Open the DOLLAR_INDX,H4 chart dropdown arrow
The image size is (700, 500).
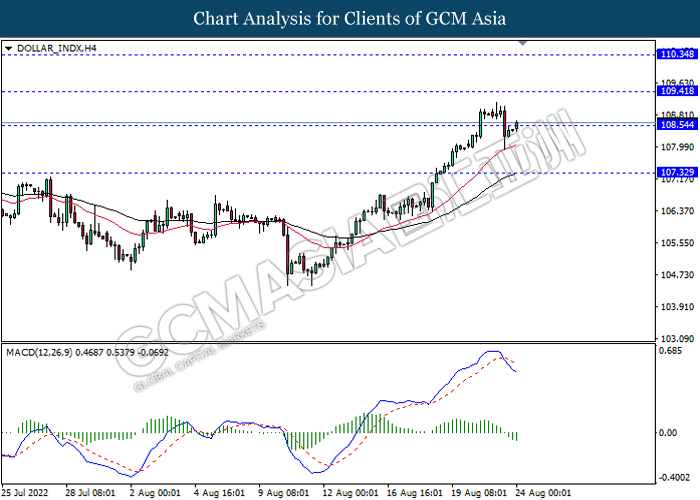[x=8, y=48]
